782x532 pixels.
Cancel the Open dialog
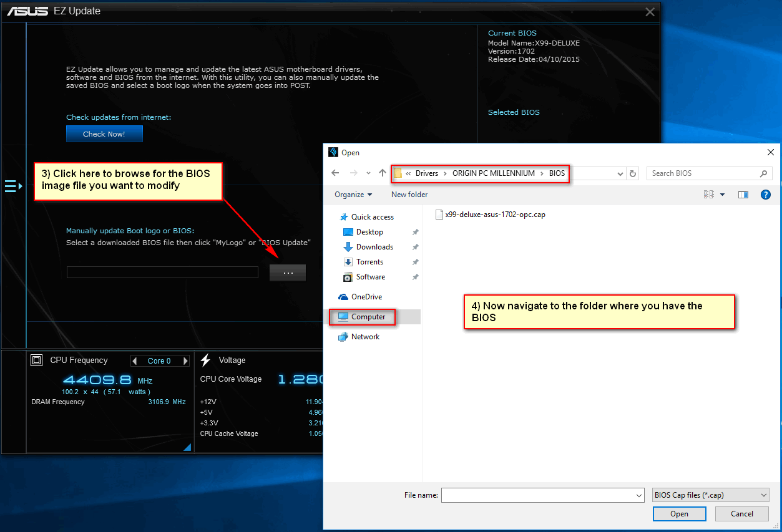click(x=742, y=514)
